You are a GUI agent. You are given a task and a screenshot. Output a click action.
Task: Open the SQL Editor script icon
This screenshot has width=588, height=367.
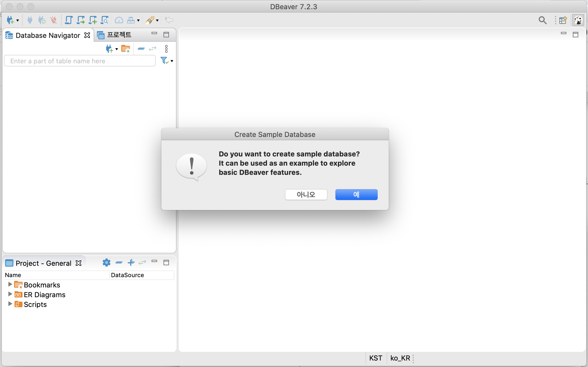pyautogui.click(x=69, y=20)
